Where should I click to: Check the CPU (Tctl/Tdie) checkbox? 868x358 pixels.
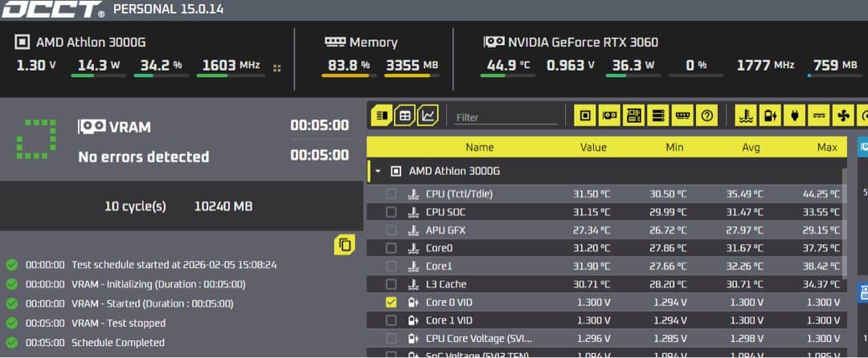tap(391, 194)
